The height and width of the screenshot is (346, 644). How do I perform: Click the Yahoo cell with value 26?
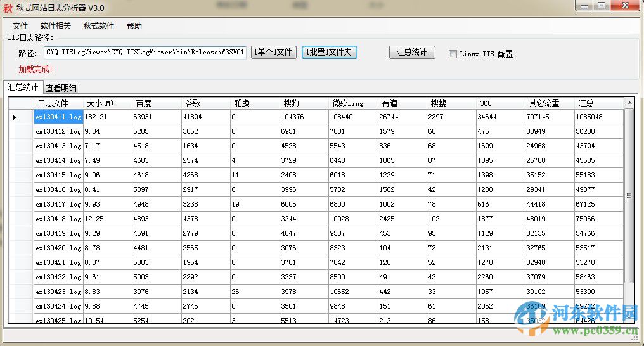click(x=255, y=292)
